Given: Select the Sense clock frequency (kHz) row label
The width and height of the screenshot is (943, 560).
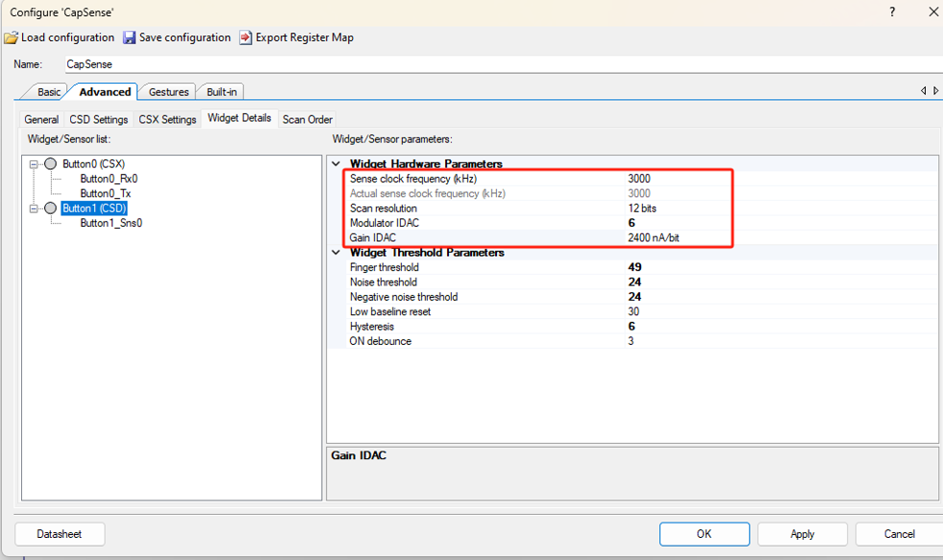Looking at the screenshot, I should pos(413,179).
